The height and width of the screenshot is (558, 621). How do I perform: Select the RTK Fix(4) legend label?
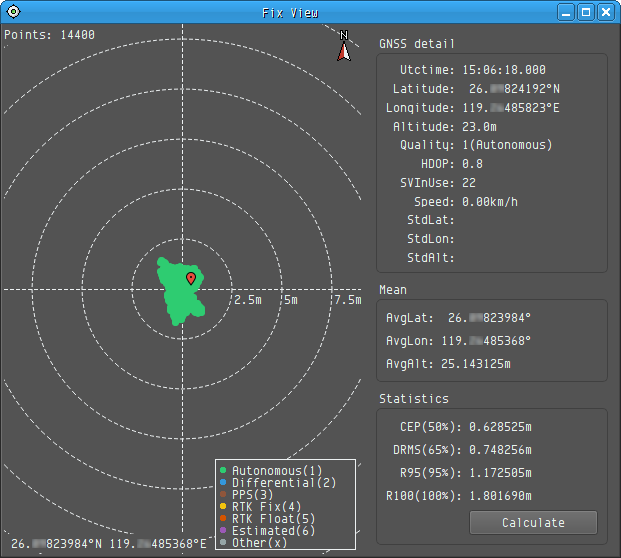(267, 507)
